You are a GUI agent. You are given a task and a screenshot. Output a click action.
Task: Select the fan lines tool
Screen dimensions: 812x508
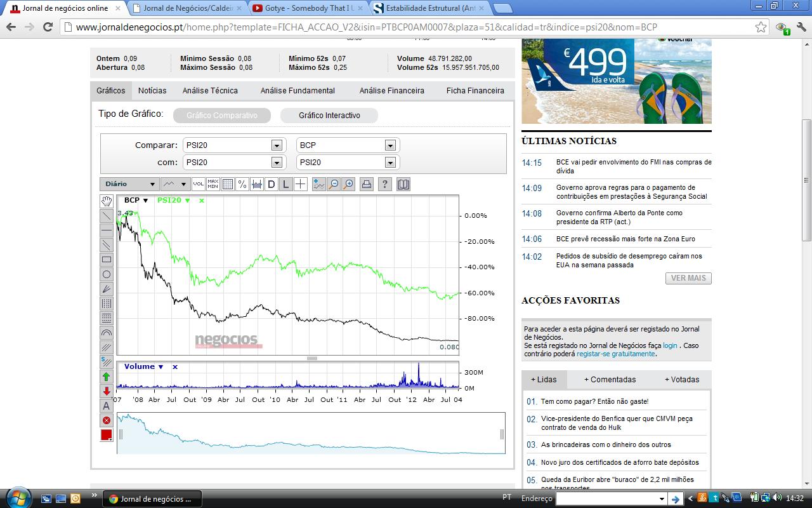click(107, 289)
